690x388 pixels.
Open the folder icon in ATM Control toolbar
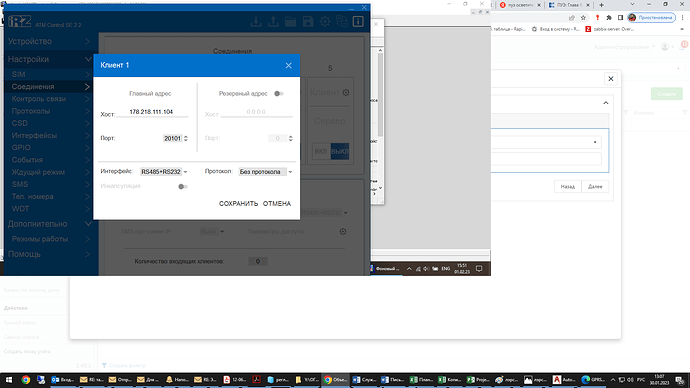point(290,21)
